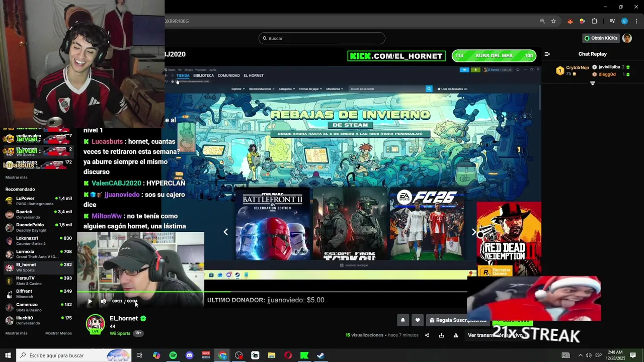
Task: Select COMUNIDAD tab in Steam
Action: [x=228, y=75]
